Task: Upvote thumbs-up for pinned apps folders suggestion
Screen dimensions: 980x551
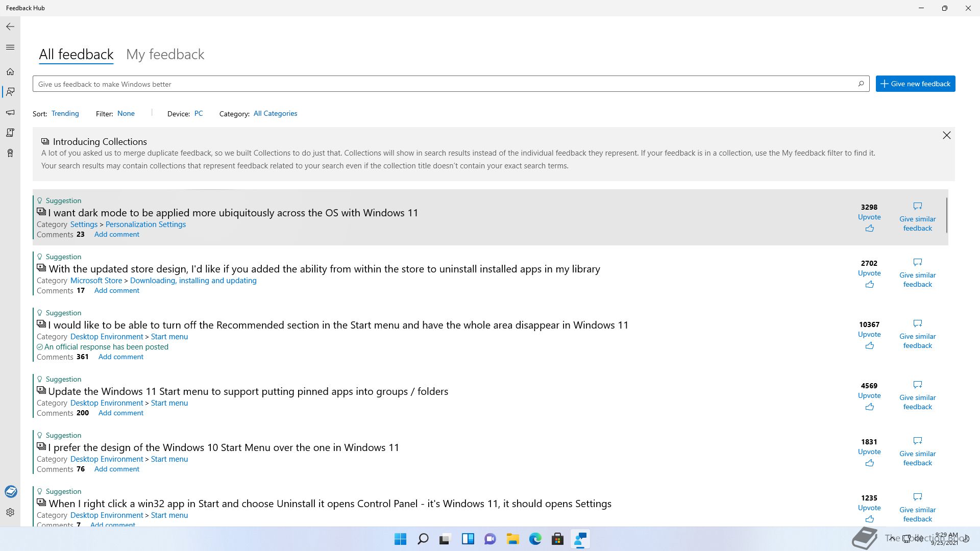Action: pyautogui.click(x=869, y=407)
